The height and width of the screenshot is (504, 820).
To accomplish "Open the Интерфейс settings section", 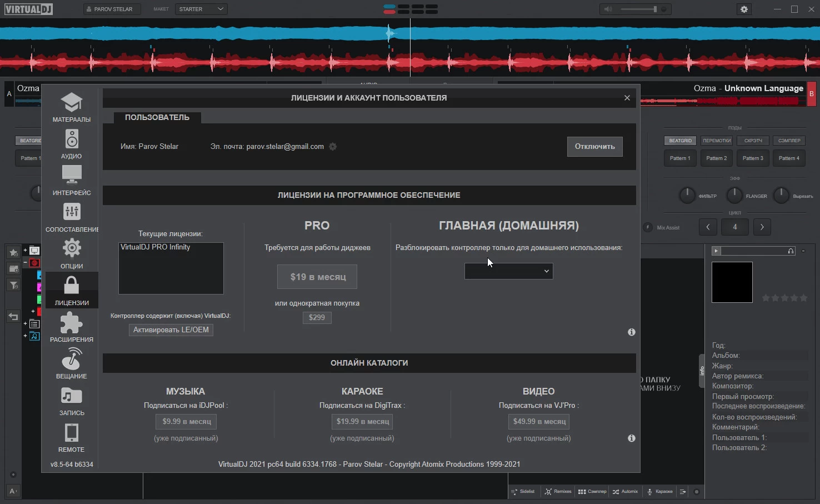I will pyautogui.click(x=71, y=181).
